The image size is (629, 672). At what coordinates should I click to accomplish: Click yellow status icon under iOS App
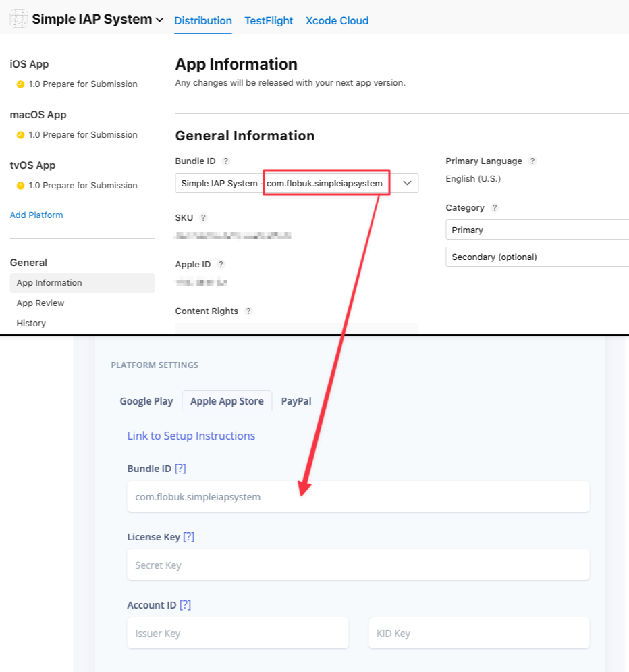click(x=20, y=84)
